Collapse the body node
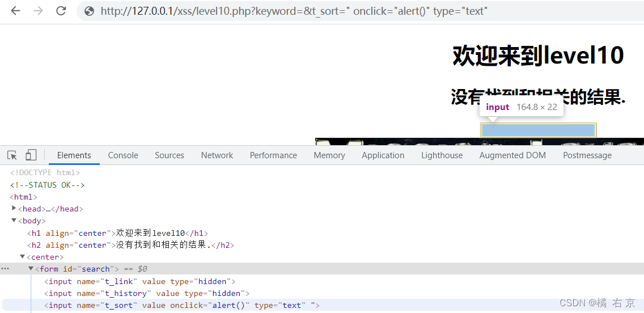Image resolution: width=644 pixels, height=313 pixels. [x=14, y=221]
